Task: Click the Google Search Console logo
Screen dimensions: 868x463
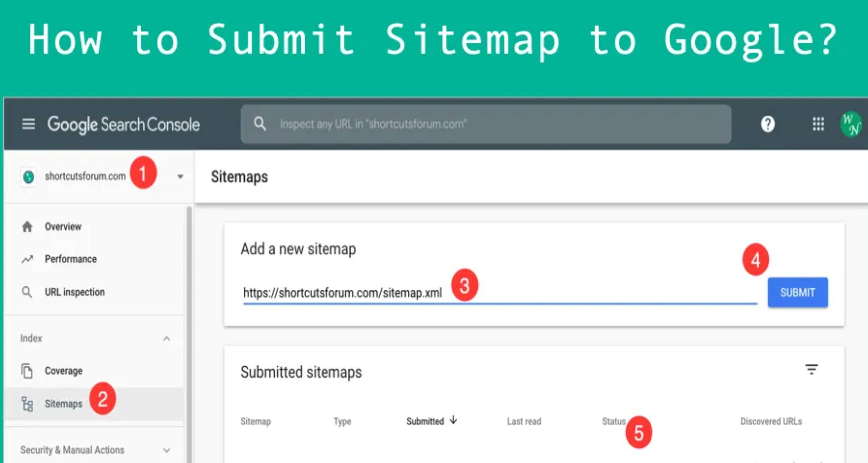Action: click(x=123, y=124)
